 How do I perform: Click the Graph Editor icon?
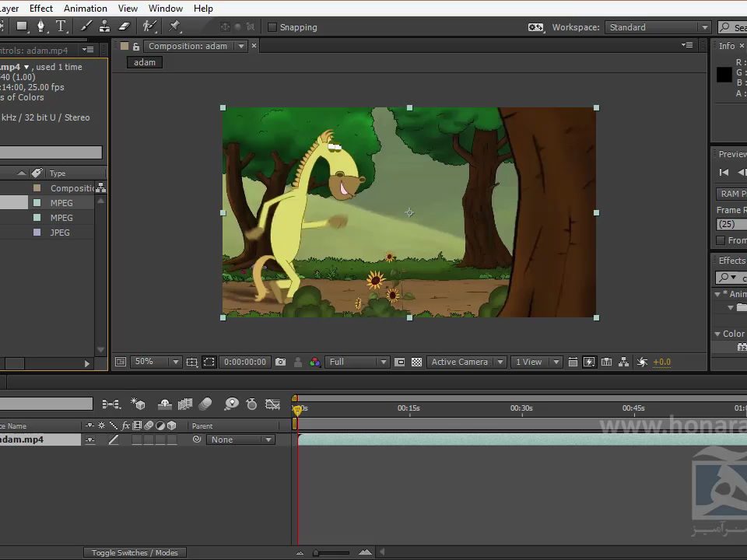point(272,404)
